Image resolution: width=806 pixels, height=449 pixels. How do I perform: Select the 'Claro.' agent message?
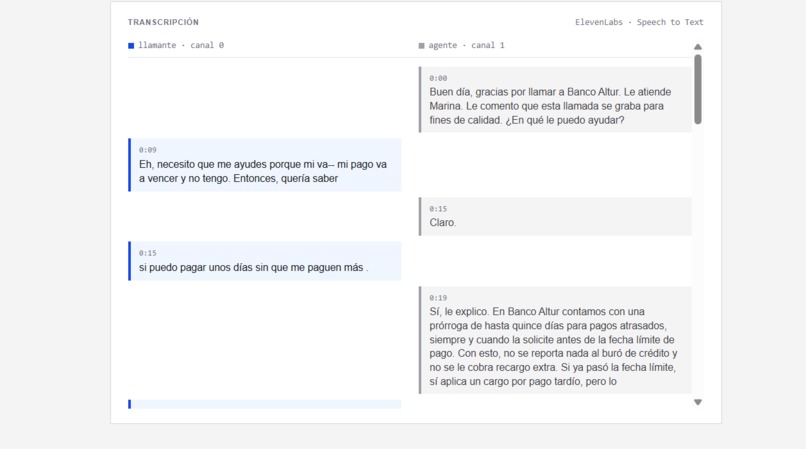tap(555, 217)
